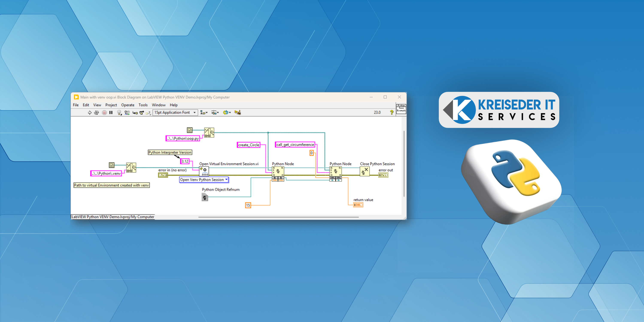Click the Kreiseder IT Services logo
The width and height of the screenshot is (644, 322).
coord(499,110)
